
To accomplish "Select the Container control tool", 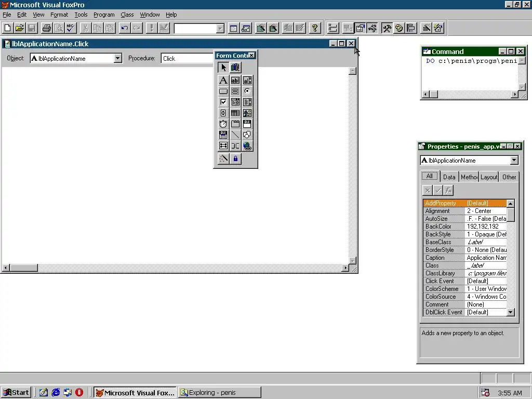I will point(223,146).
